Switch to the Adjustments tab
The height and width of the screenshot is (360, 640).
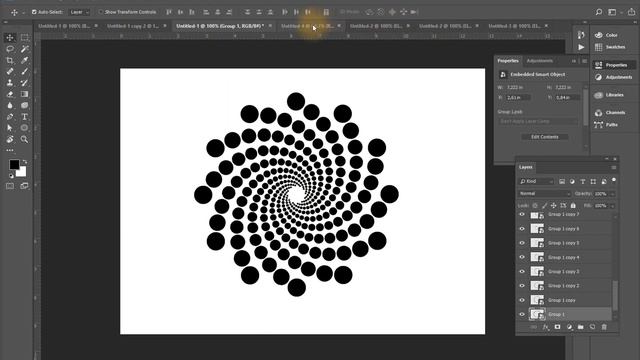pos(540,61)
